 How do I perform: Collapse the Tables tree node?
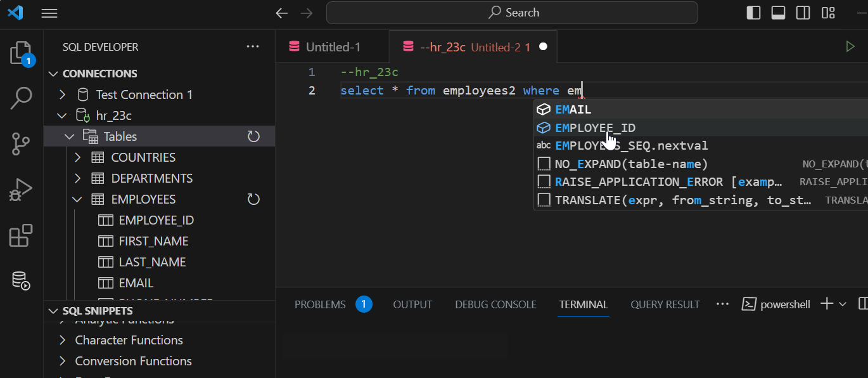coord(70,136)
